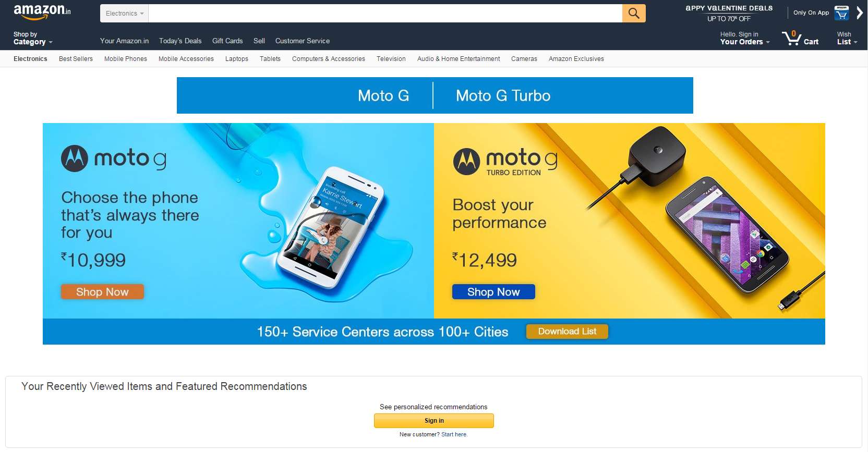Select the Moto G tab
This screenshot has height=452, width=868.
[383, 95]
